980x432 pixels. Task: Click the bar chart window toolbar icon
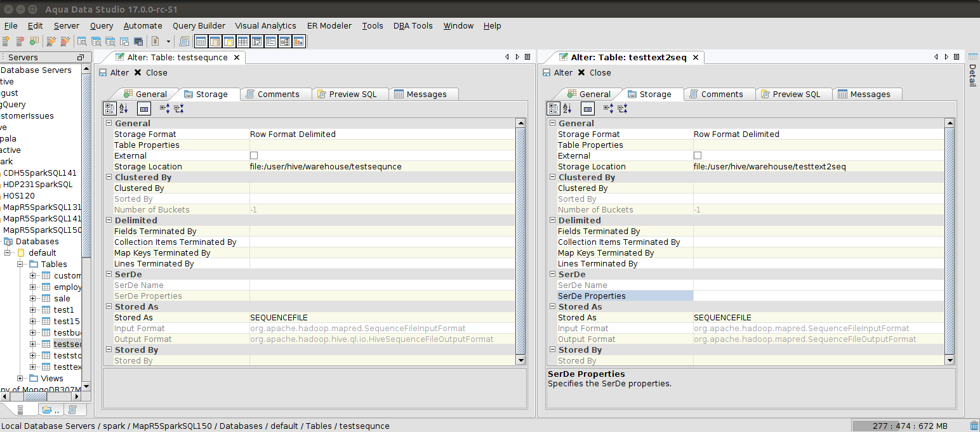(x=299, y=41)
